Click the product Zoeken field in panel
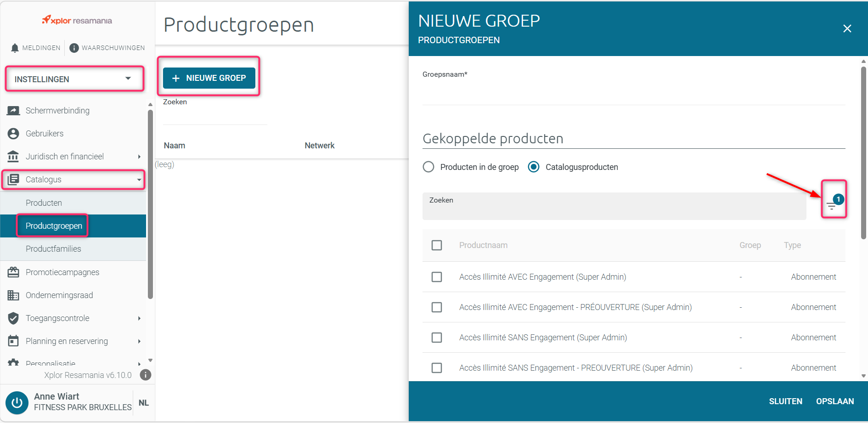Screen dimensions: 868x423 tap(614, 206)
